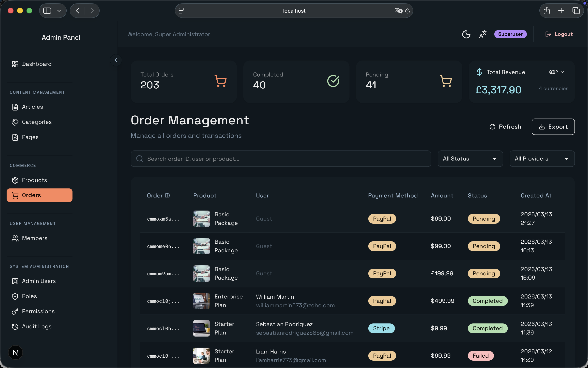This screenshot has height=368, width=588.
Task: Click the Completed status for William Martin
Action: [487, 301]
